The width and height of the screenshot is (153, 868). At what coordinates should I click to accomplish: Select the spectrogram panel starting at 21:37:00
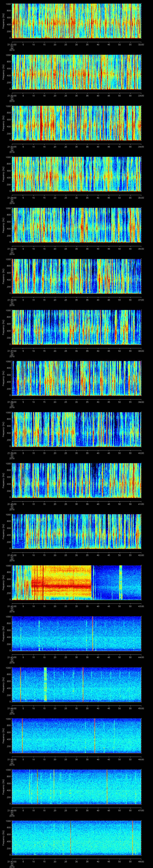77,327
